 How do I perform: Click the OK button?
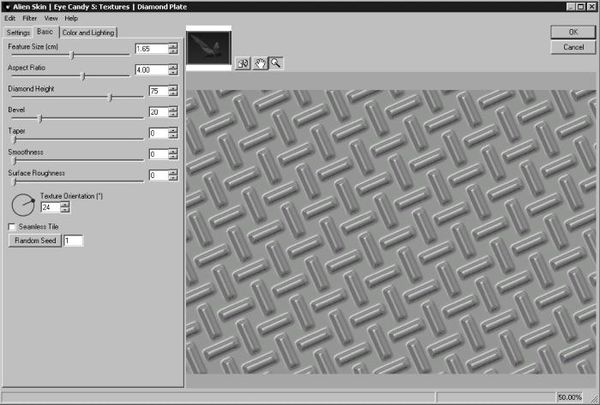(x=573, y=32)
